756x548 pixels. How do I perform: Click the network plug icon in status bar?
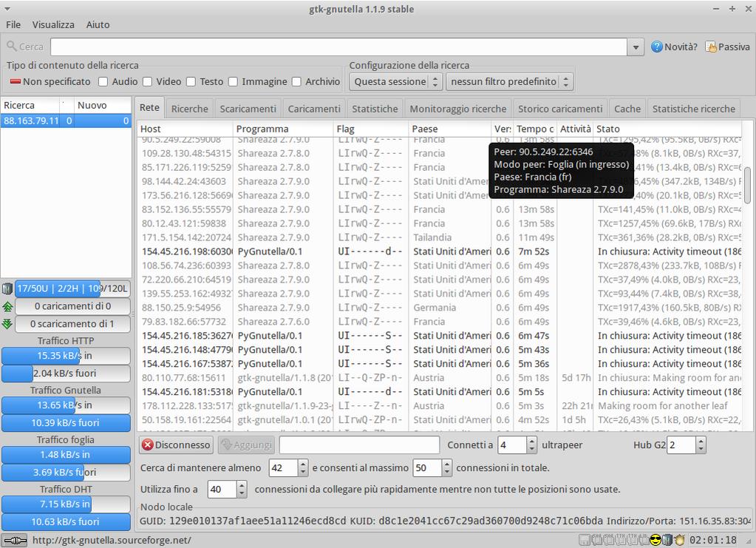(x=15, y=540)
